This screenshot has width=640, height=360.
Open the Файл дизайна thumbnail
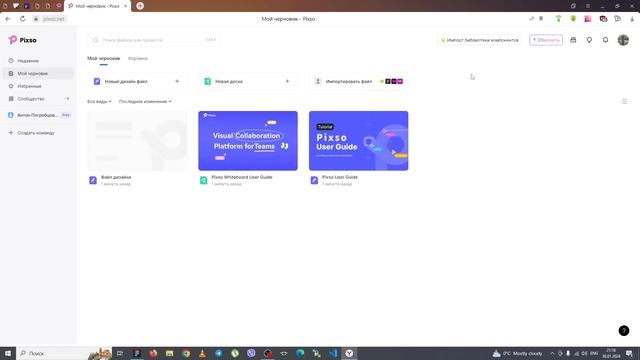pos(137,141)
